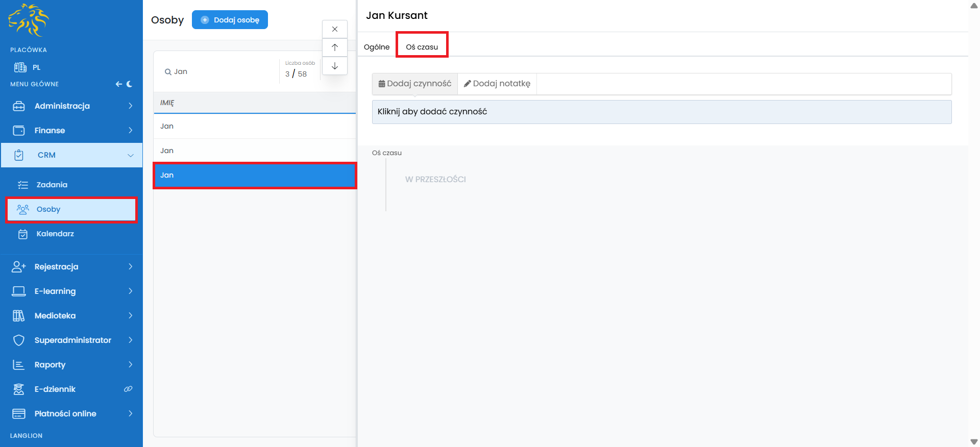Click the search field containing Jan
This screenshot has height=447, width=980.
coord(219,72)
